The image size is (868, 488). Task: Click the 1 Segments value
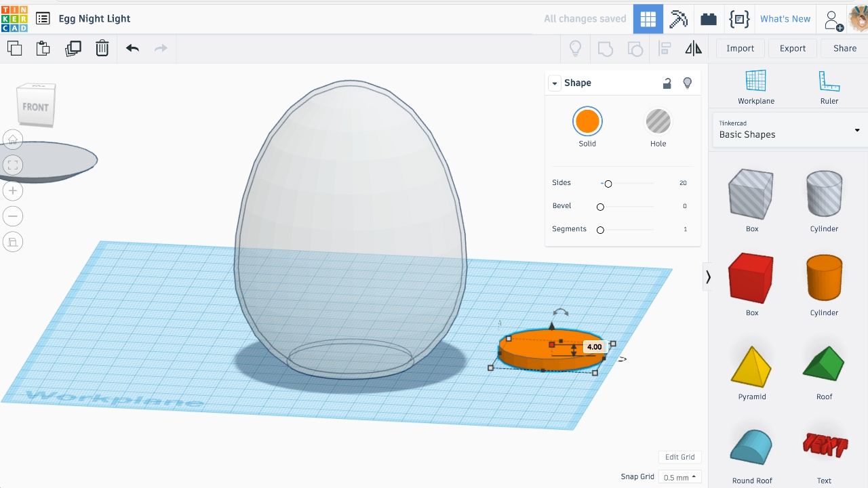point(685,229)
